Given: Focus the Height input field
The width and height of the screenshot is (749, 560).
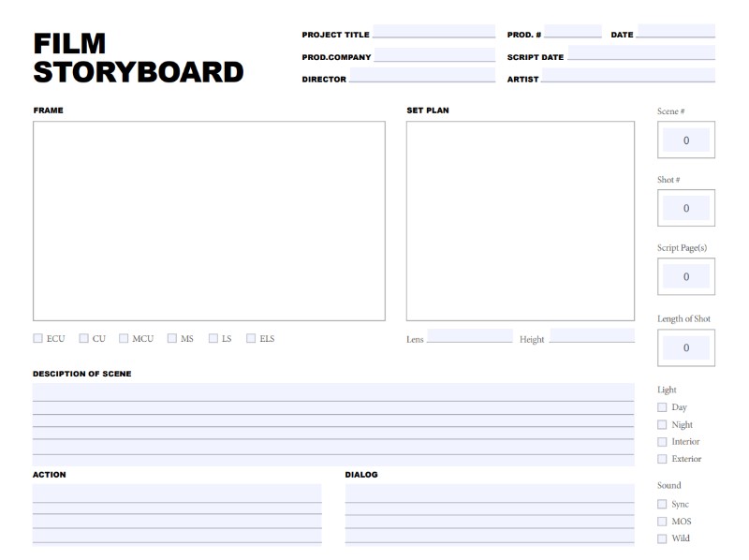Looking at the screenshot, I should tap(593, 335).
